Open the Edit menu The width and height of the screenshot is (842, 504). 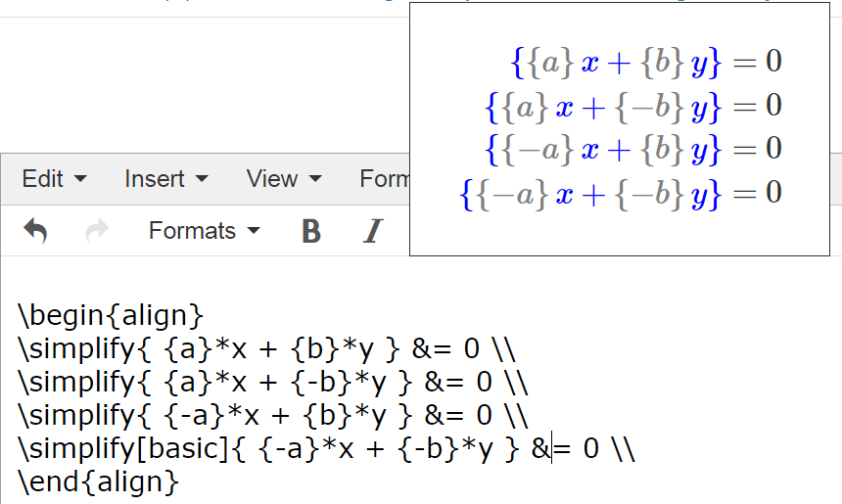tap(54, 179)
